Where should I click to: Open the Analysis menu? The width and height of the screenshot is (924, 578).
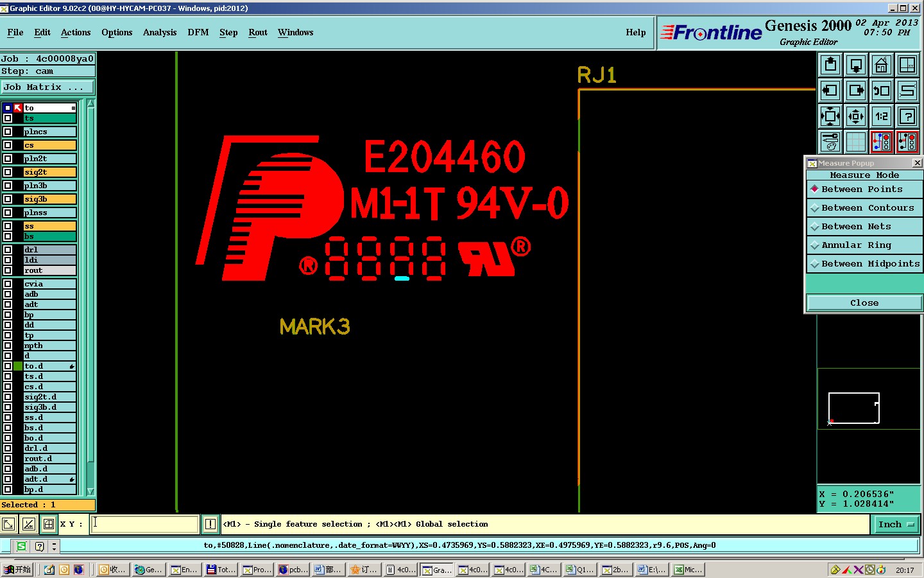coord(160,33)
